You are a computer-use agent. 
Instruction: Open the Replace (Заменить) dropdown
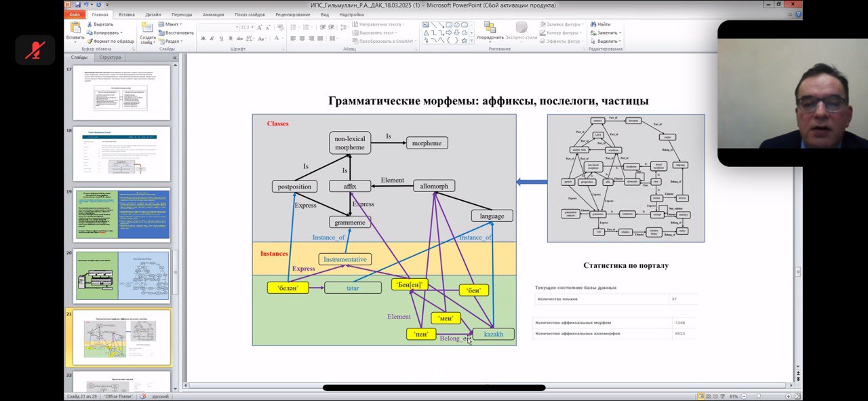[606, 33]
